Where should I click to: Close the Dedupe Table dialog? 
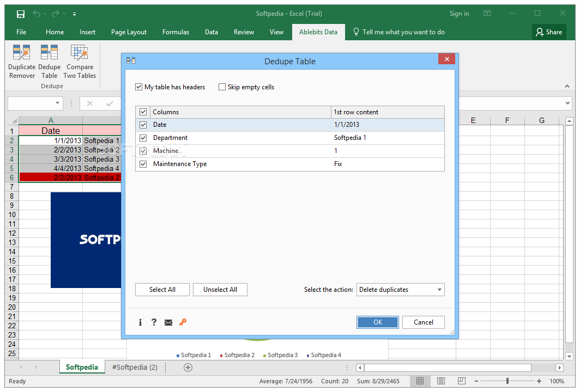(x=447, y=59)
